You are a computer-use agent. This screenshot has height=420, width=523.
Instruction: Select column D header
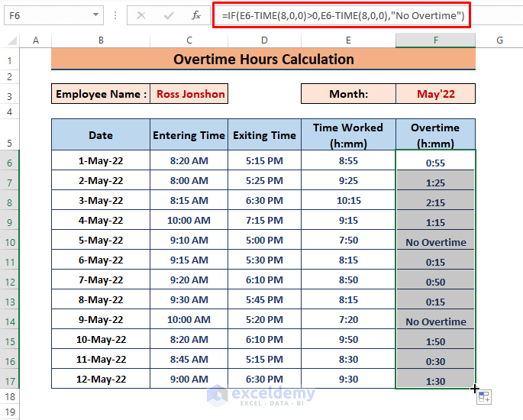click(264, 40)
